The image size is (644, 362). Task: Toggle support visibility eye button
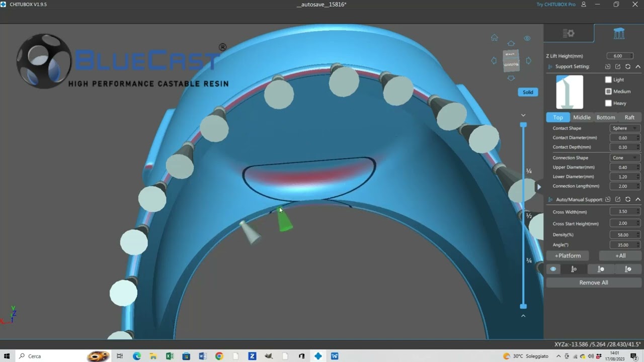553,269
